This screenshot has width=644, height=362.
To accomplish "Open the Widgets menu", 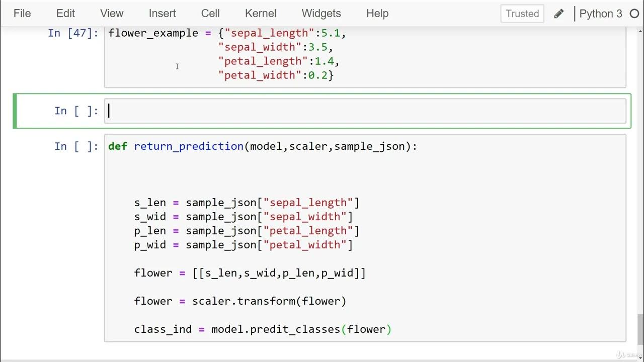I will 321,14.
